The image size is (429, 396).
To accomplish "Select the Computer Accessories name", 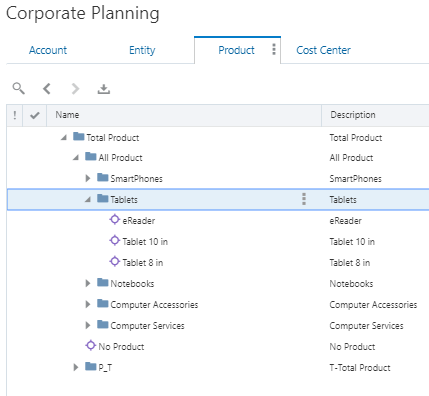I will pos(154,305).
